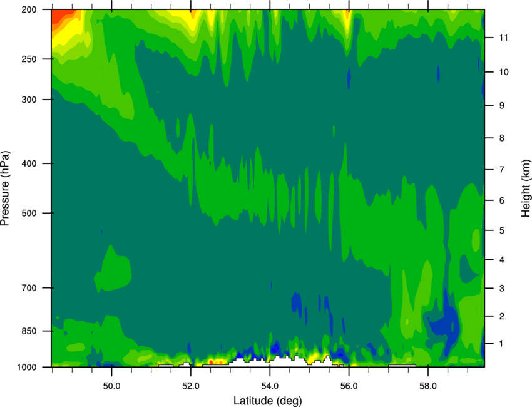Pick the 9 km height label
The image size is (532, 407).
(x=502, y=106)
